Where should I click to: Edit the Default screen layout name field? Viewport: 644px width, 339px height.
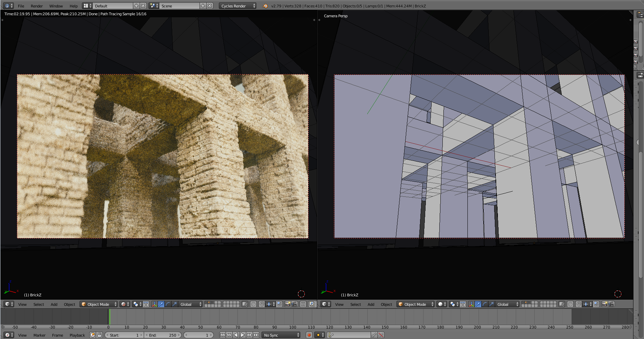click(113, 6)
